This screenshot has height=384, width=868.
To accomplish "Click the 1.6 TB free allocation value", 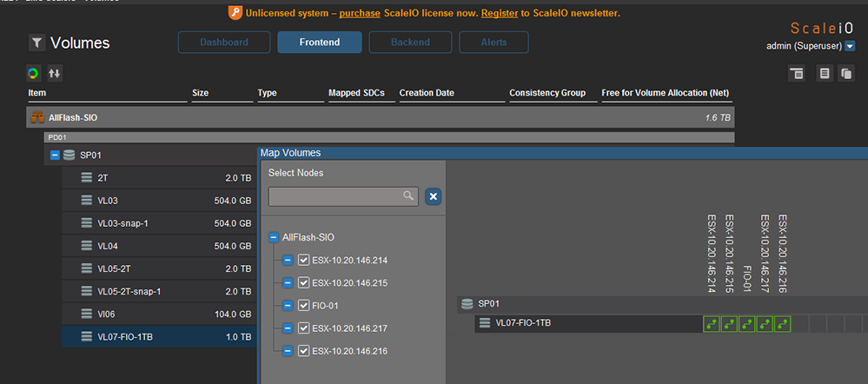I will pos(718,118).
